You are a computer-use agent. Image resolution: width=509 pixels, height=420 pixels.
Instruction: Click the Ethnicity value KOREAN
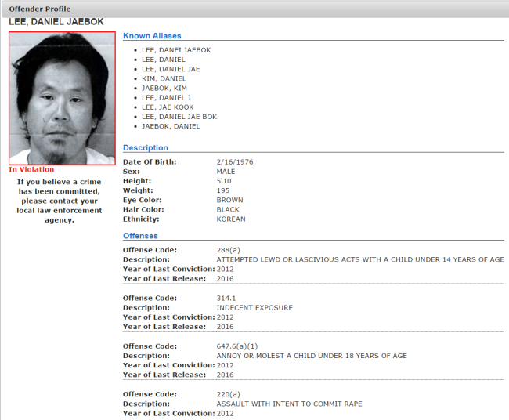231,219
